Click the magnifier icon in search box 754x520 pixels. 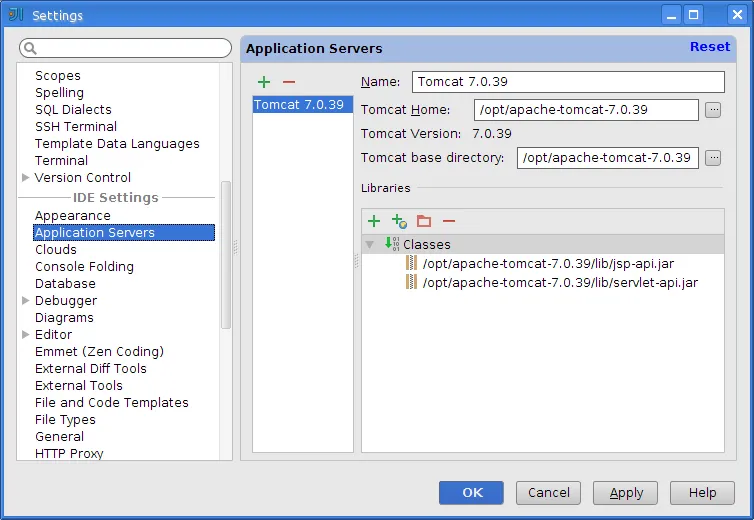pos(30,48)
